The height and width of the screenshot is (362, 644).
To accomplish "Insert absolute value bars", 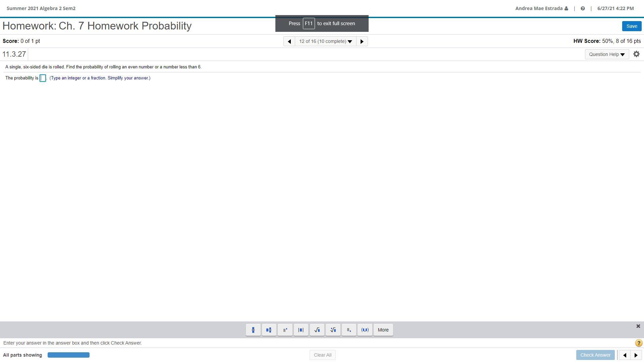I will coord(301,330).
